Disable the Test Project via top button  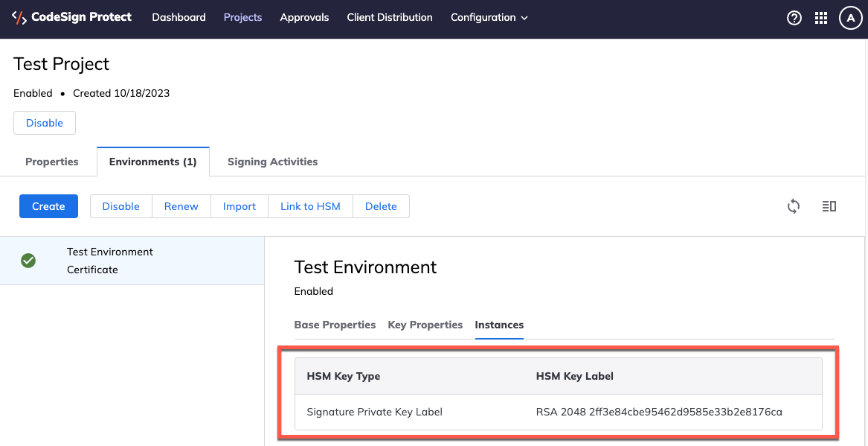(45, 123)
